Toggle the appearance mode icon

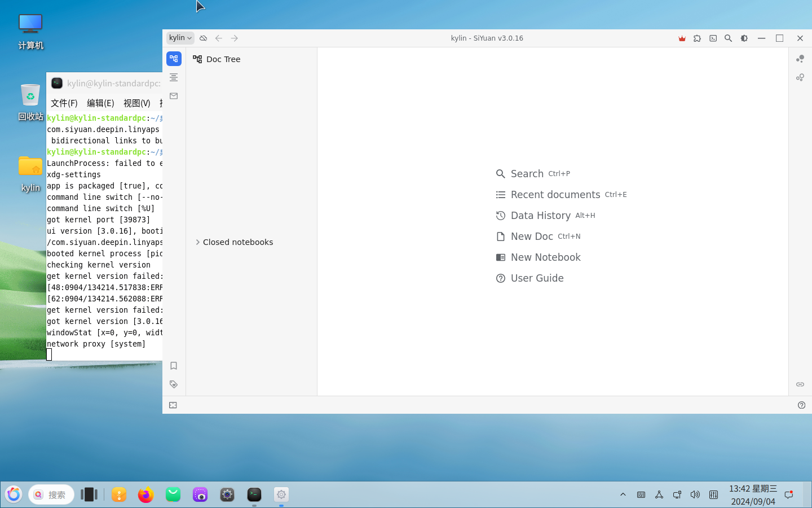(744, 38)
